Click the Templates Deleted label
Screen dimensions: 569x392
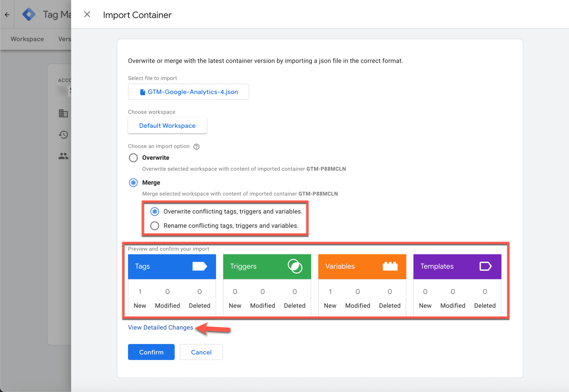click(x=485, y=306)
